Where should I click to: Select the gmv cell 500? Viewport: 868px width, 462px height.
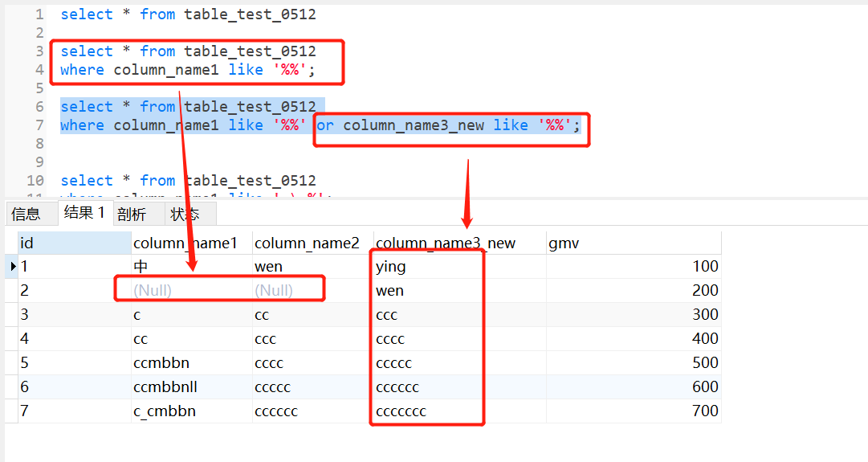click(x=634, y=363)
